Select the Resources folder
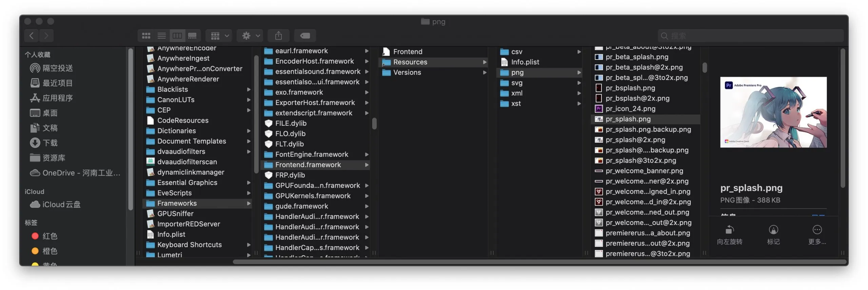Viewport: 868px width, 290px height. (x=433, y=62)
